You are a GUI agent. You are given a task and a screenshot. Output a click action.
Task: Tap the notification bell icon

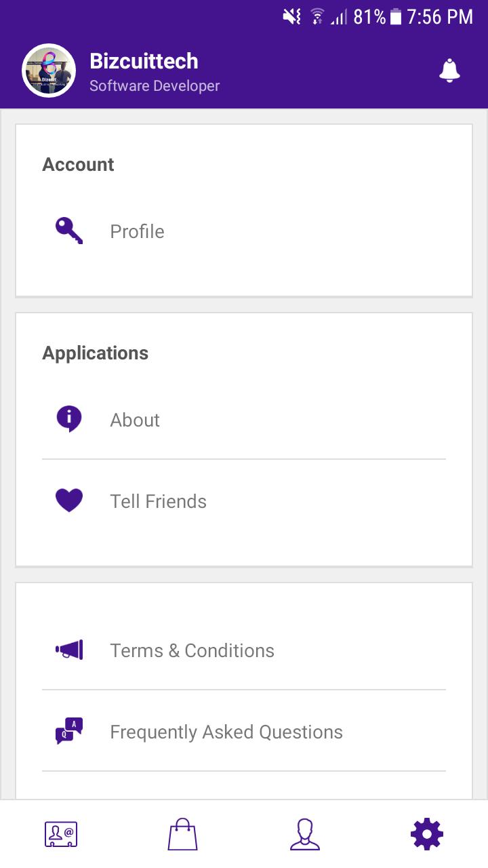coord(449,71)
